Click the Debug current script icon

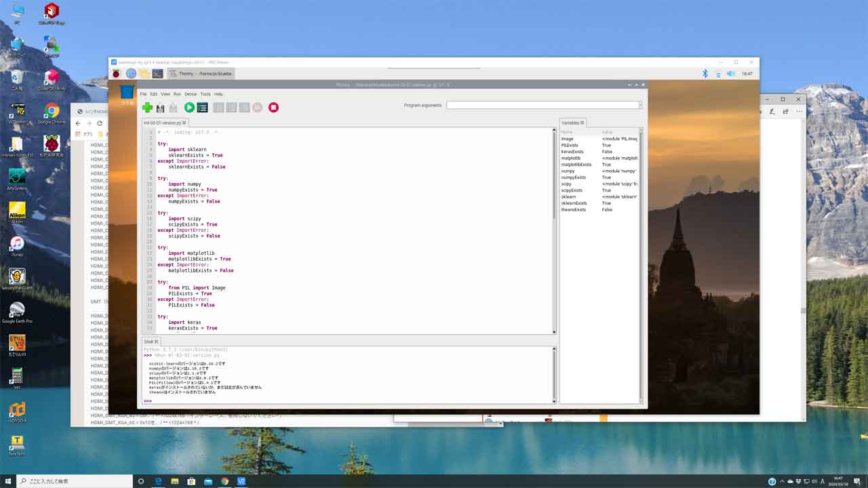[202, 107]
